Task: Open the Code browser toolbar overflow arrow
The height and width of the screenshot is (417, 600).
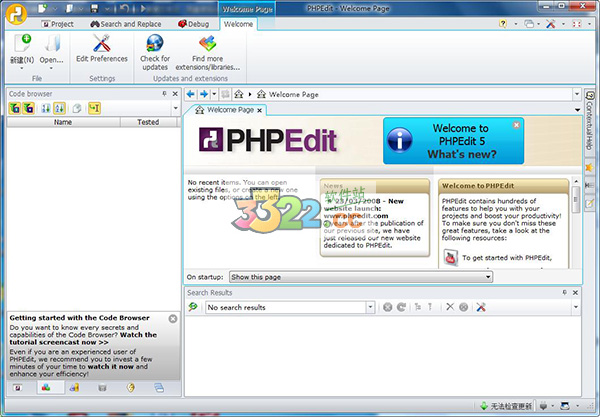Action: click(x=176, y=108)
